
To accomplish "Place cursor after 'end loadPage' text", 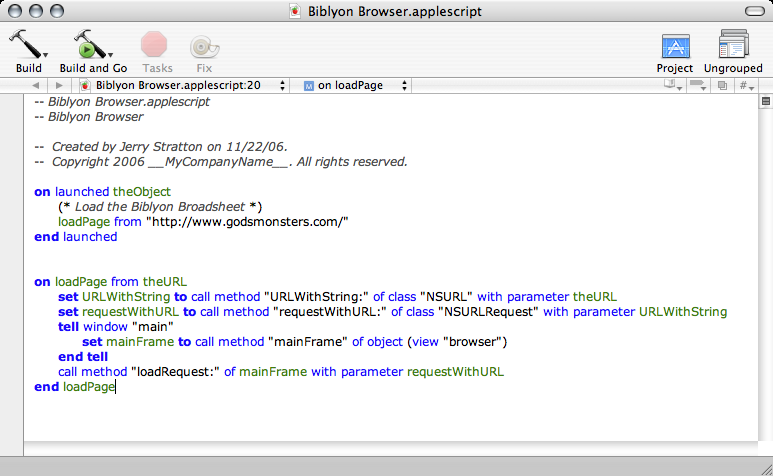I will 117,387.
